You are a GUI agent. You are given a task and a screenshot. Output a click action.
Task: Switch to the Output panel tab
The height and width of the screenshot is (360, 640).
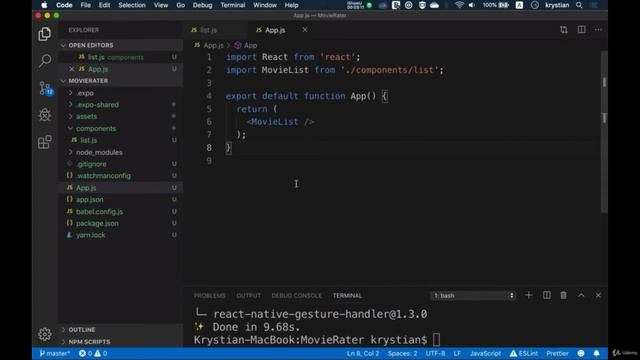(x=248, y=296)
